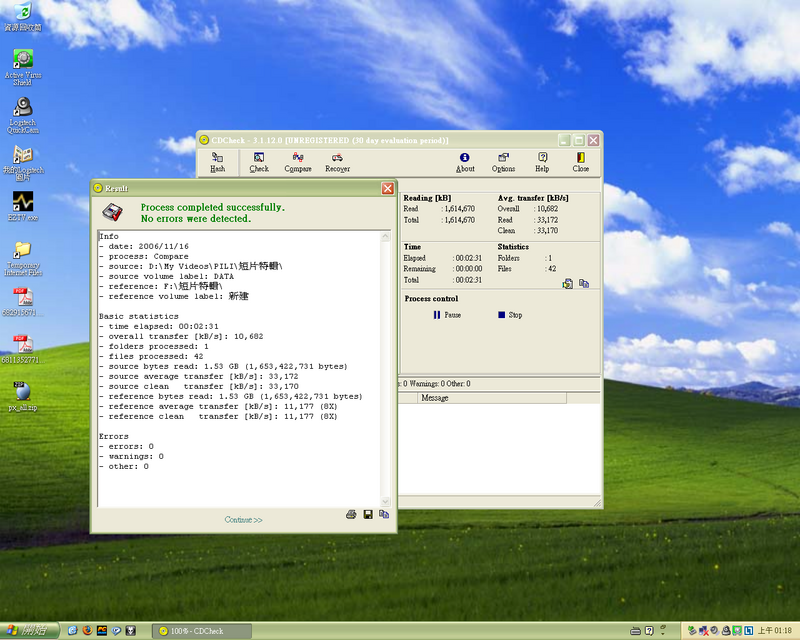Open the Recover tool in CDCheck

coord(337,162)
